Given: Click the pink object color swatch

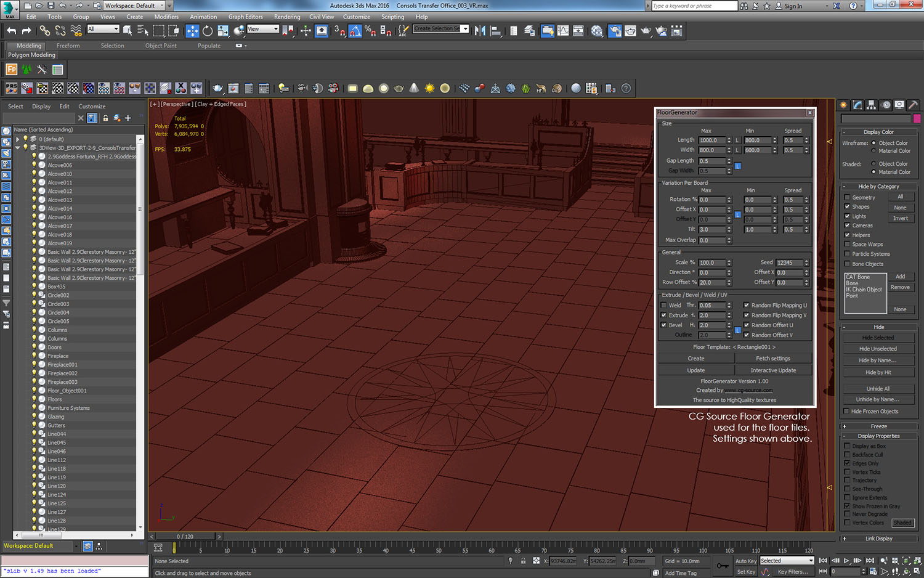Looking at the screenshot, I should pyautogui.click(x=917, y=118).
